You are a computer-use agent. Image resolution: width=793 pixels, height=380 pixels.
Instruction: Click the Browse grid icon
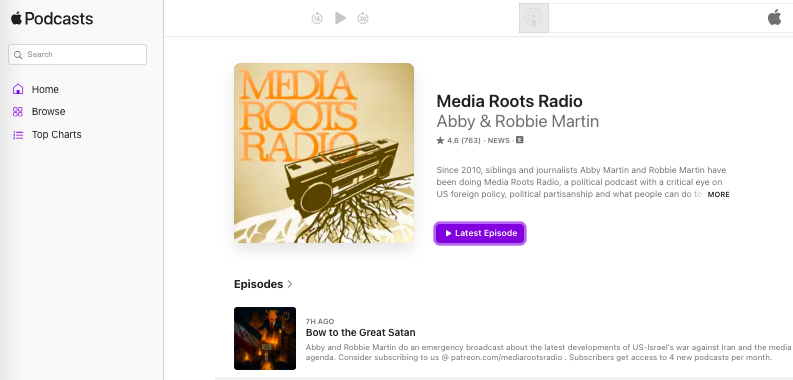18,112
